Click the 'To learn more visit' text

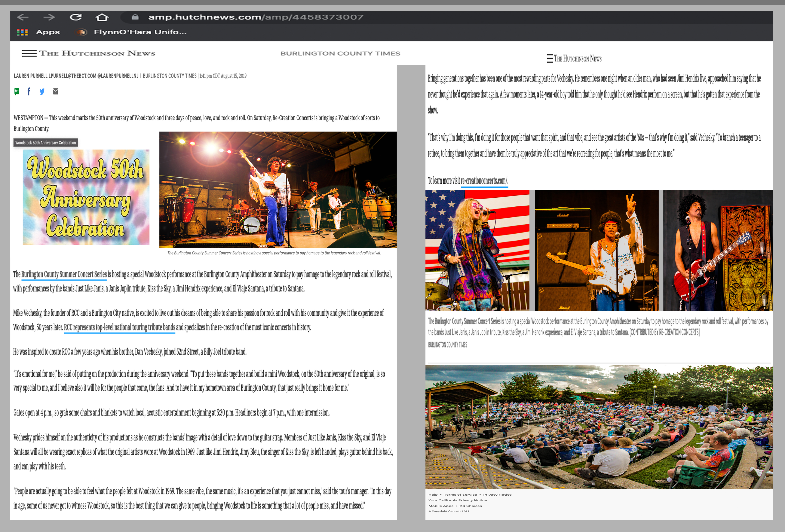(x=444, y=181)
